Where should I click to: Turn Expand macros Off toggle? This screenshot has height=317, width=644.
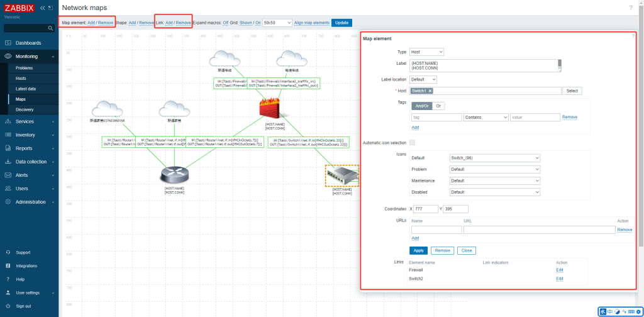click(226, 23)
